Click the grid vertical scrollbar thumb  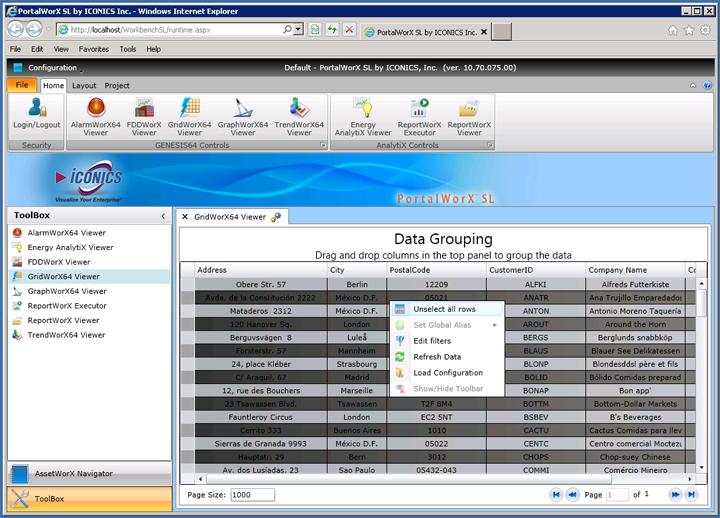701,303
